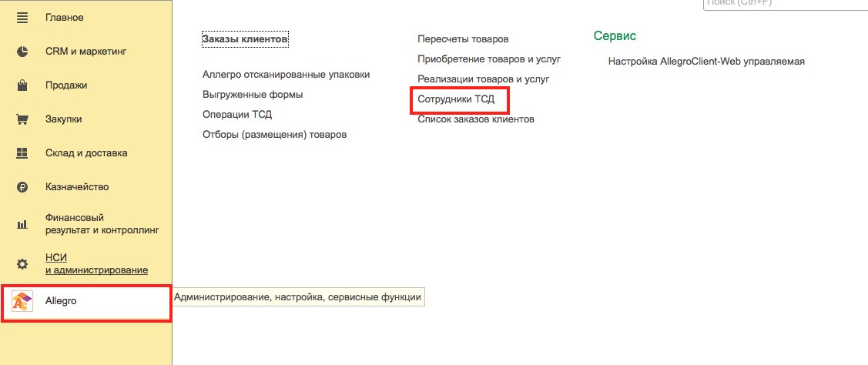Open Отборы (размещения) товаров
The image size is (868, 365).
pos(274,135)
